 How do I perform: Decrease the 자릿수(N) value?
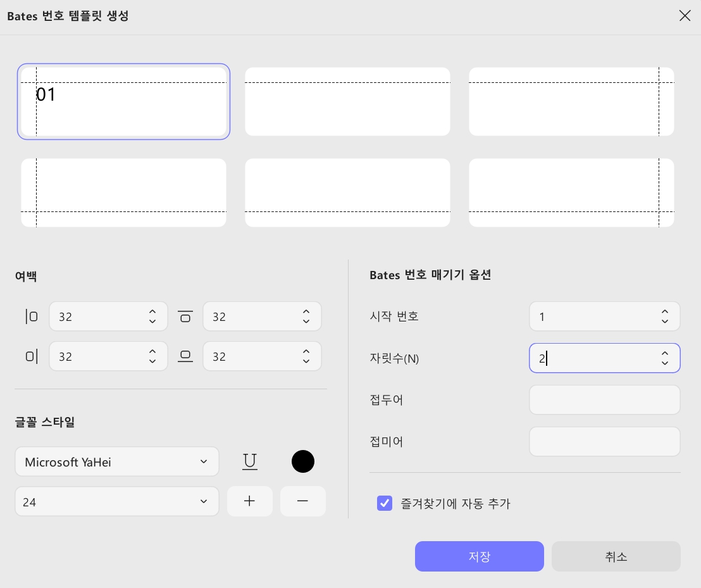pos(665,363)
